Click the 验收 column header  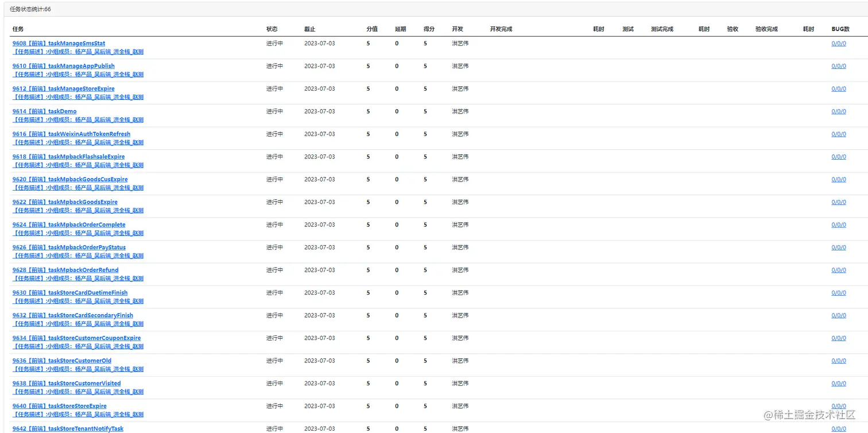point(733,29)
